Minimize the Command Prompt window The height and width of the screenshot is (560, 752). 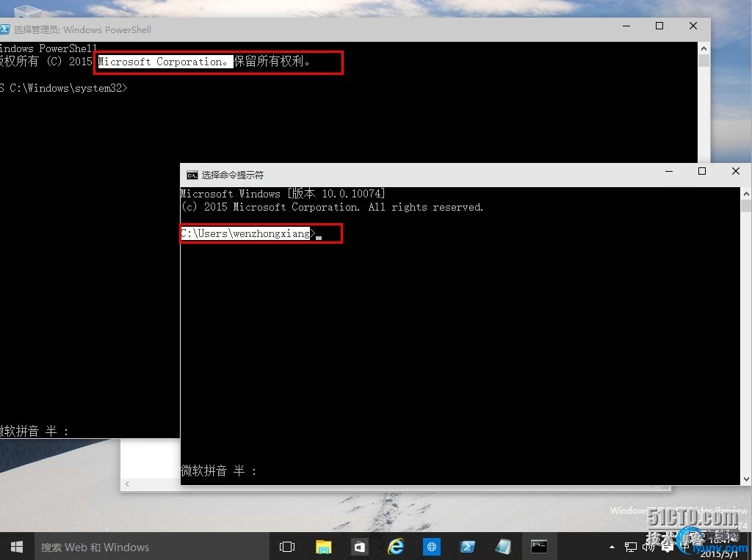669,171
